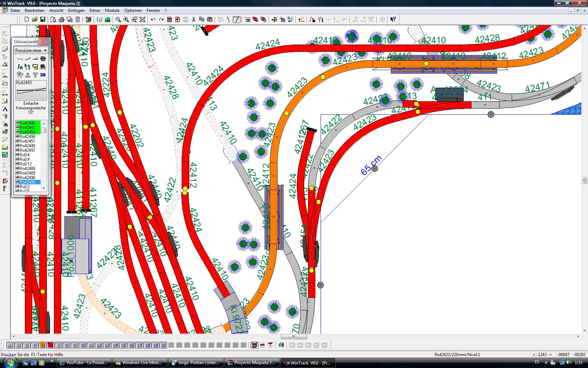Switch to YouTube taskbar button
Screen dimensions: 588x368
[84, 363]
